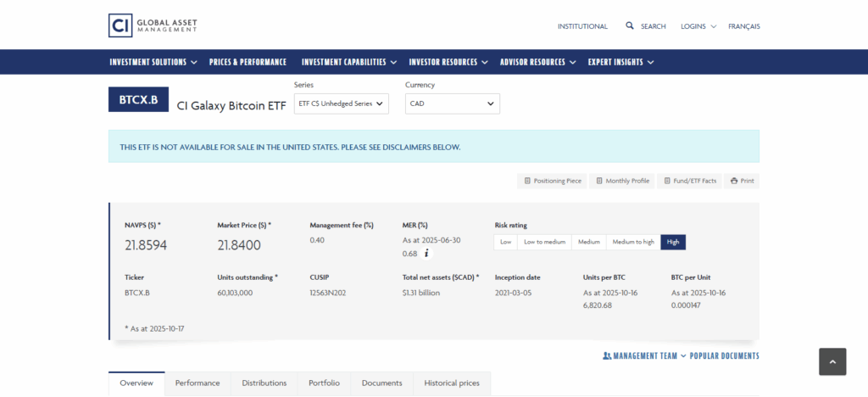Click the Units per BTC value 6,820.68
The height and width of the screenshot is (397, 868).
[x=598, y=305]
